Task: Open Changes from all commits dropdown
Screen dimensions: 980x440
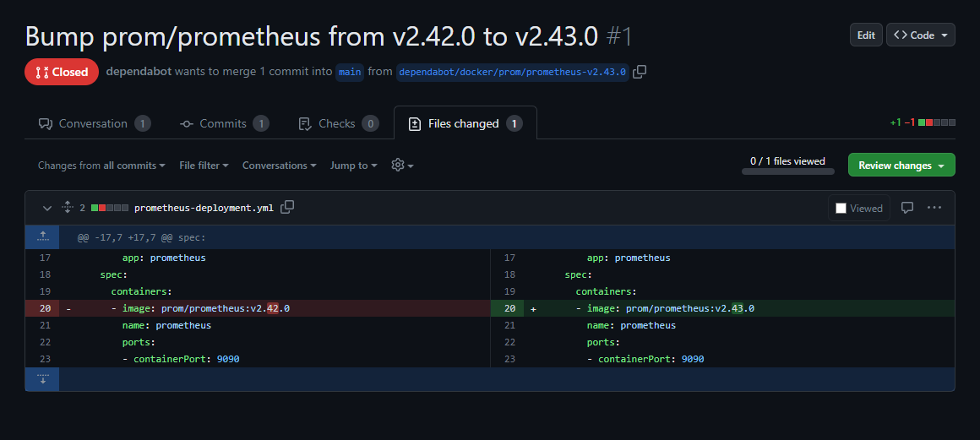Action: 101,166
